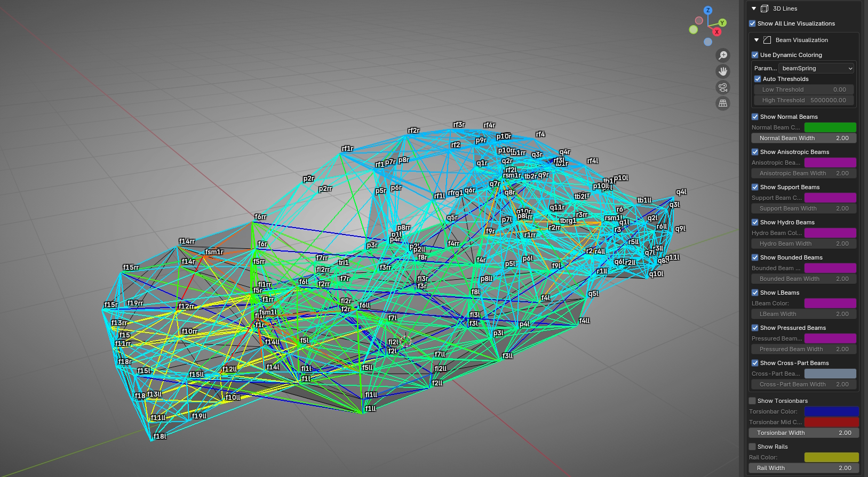
Task: Click node label p2r in viewport
Action: [x=308, y=179]
